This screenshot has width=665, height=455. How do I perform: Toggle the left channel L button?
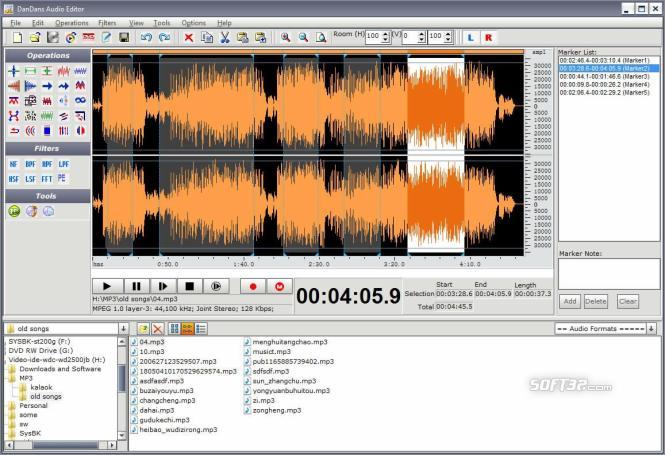(x=470, y=38)
